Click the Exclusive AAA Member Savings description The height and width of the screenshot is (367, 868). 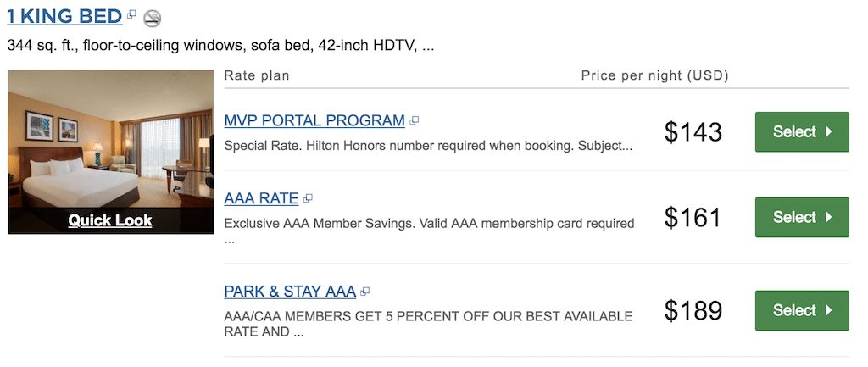point(429,231)
